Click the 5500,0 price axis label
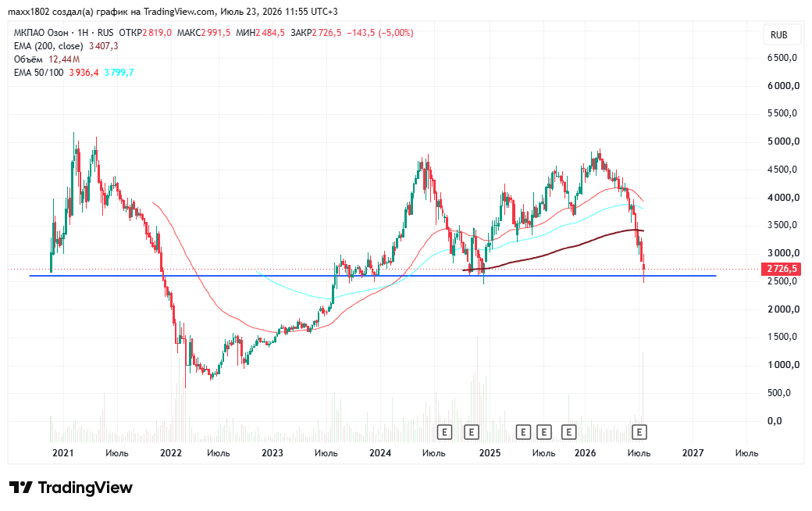Viewport: 812px width, 511px height. click(x=782, y=113)
